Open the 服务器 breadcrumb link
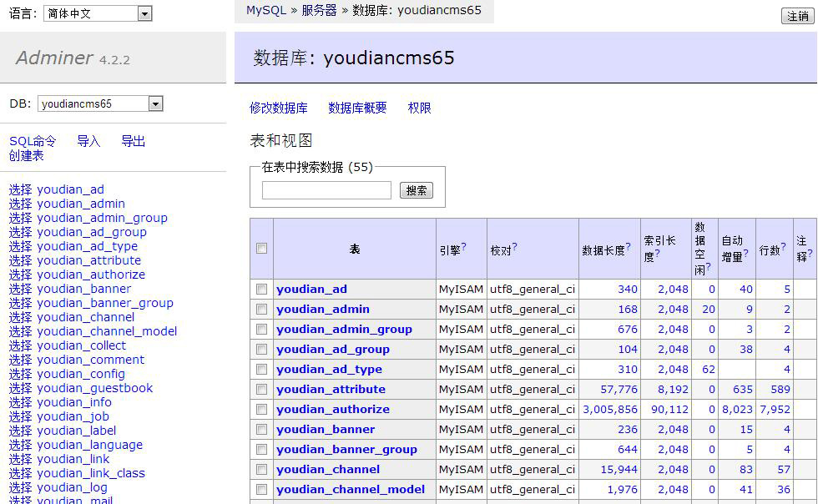Image resolution: width=818 pixels, height=504 pixels. (x=319, y=11)
